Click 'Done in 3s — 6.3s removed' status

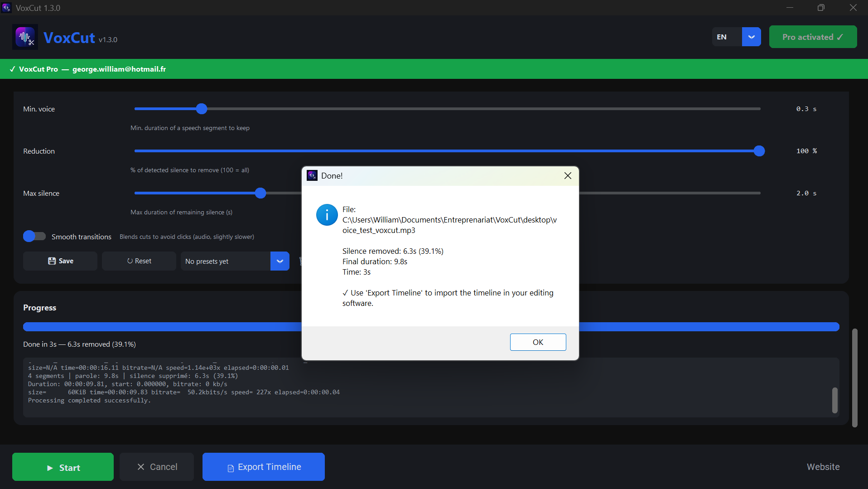tap(79, 344)
